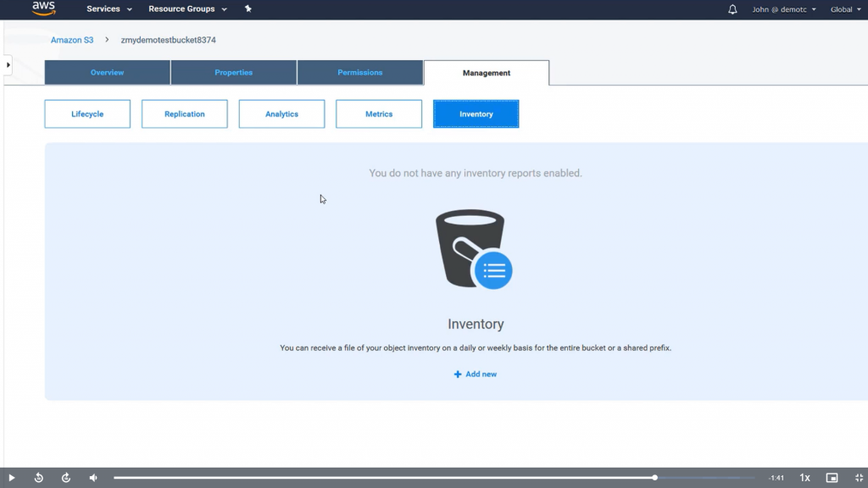The height and width of the screenshot is (488, 868).
Task: Click the Inventory bucket illustration
Action: [x=474, y=249]
